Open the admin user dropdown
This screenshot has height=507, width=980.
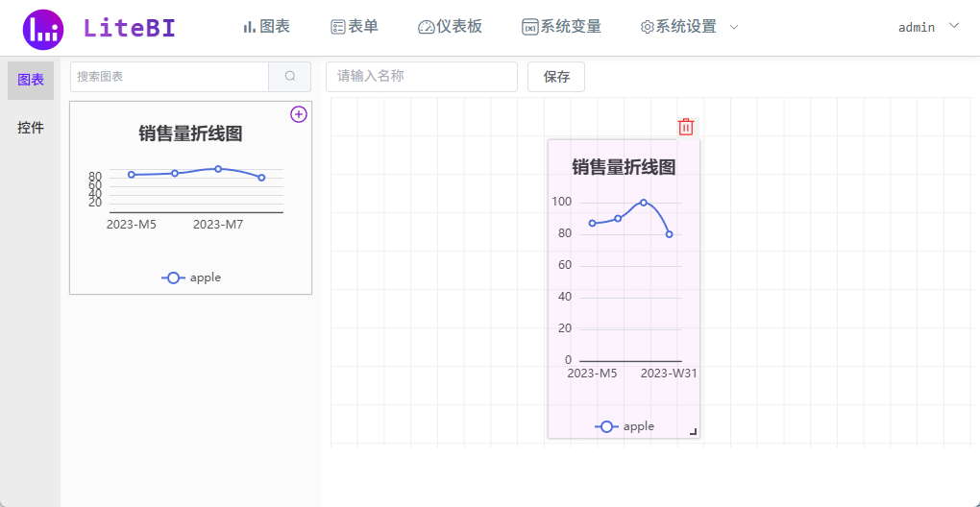(928, 27)
